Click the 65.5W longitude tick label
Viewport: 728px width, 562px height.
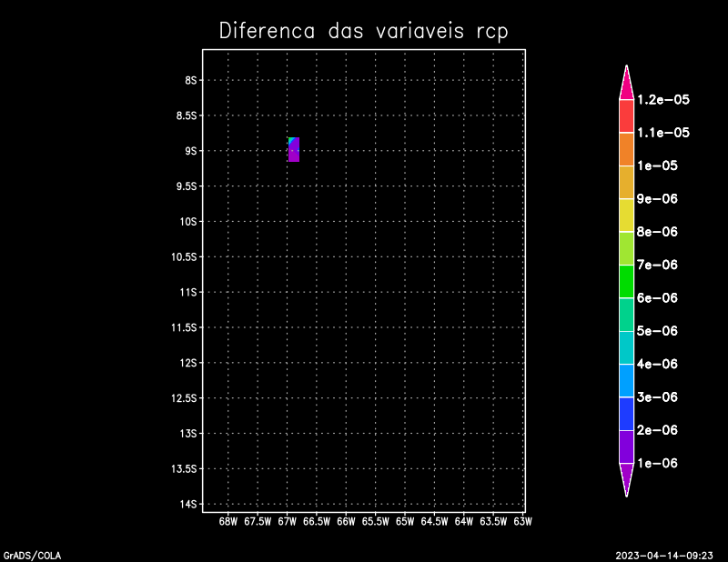point(375,522)
